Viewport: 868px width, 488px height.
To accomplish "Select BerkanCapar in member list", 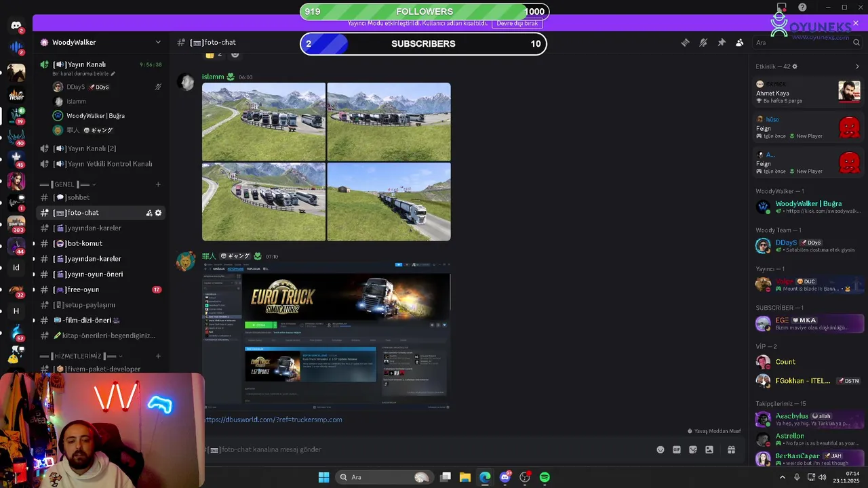I will click(x=808, y=459).
